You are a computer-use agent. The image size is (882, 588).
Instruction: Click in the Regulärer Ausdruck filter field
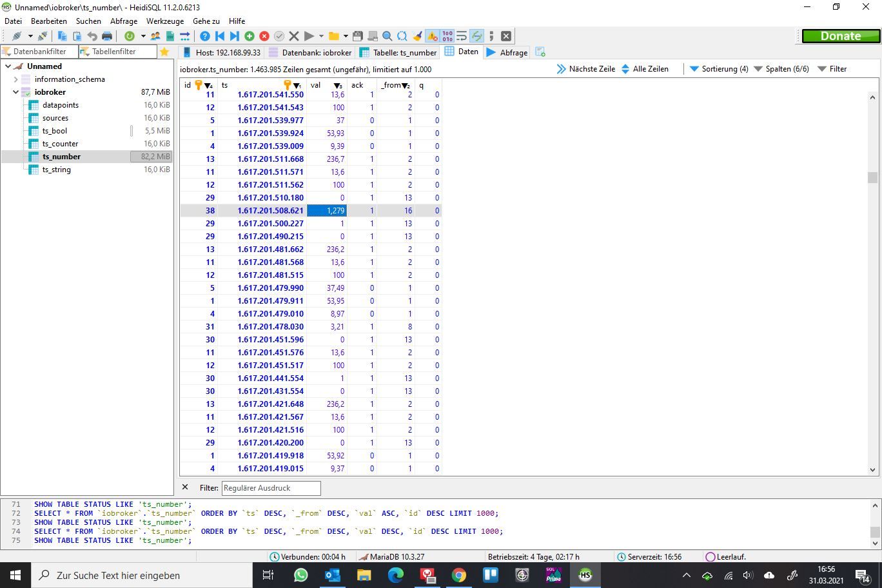click(271, 488)
